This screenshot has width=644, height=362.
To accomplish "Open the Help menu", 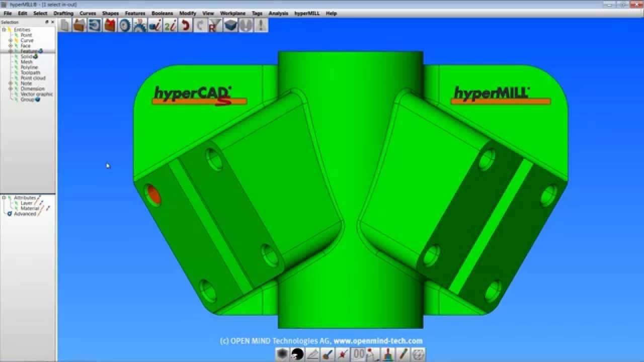I will click(331, 14).
